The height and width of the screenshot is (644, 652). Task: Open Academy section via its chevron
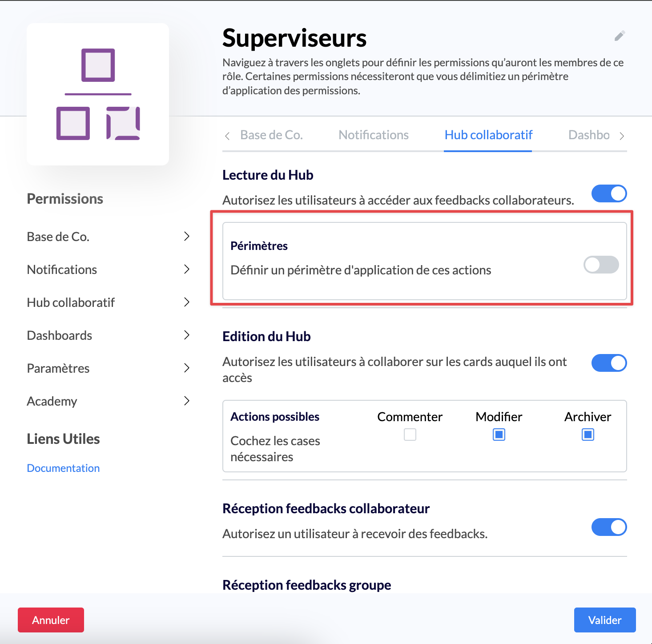[187, 401]
